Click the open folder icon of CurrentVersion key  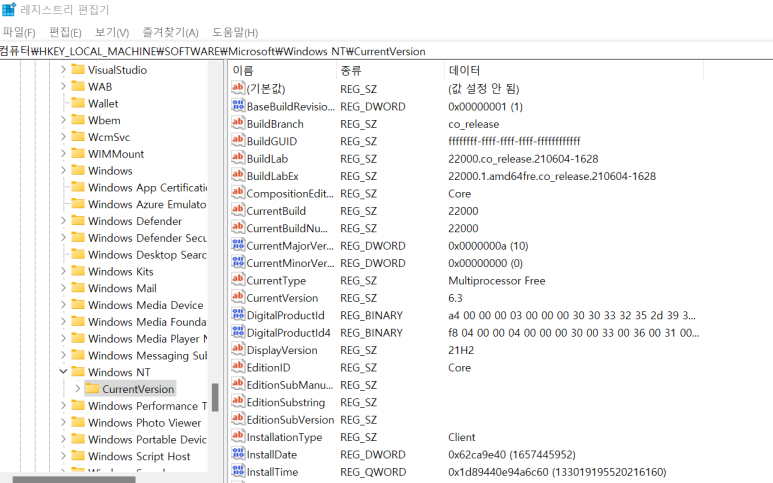[93, 388]
